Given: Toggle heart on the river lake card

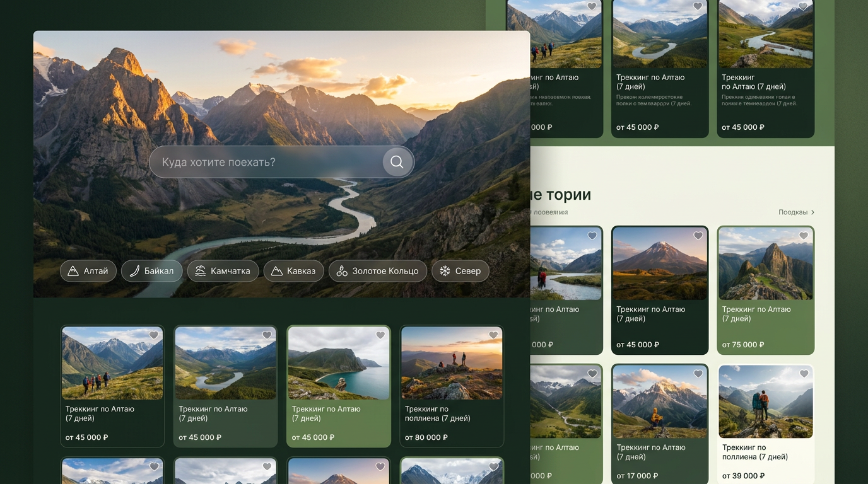Looking at the screenshot, I should tap(267, 336).
